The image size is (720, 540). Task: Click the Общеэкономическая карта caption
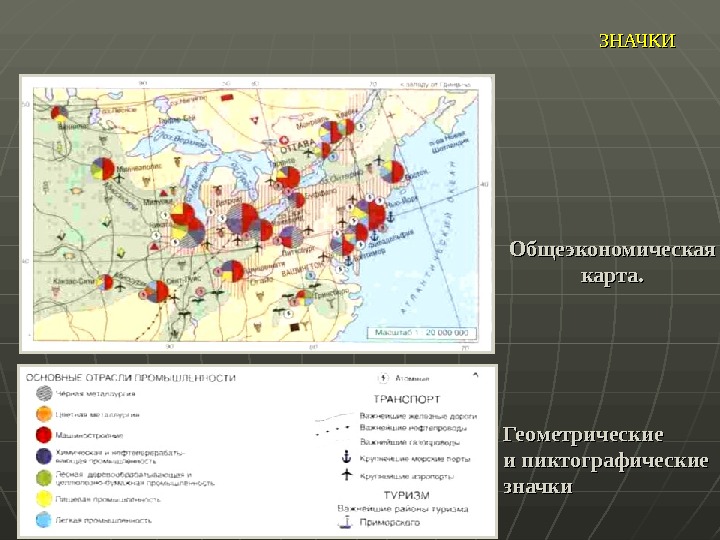612,263
